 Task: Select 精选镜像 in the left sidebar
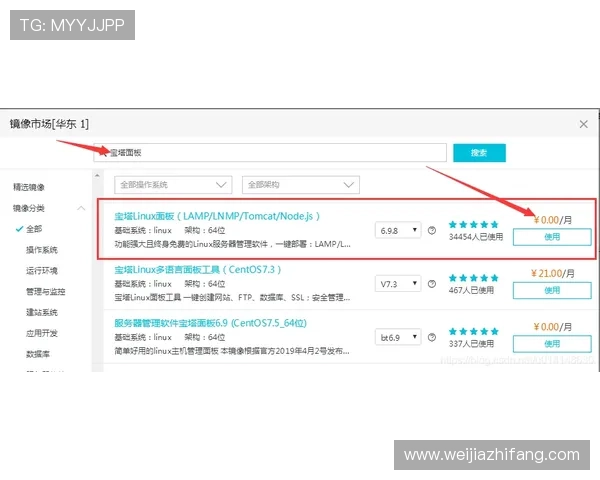(x=28, y=187)
